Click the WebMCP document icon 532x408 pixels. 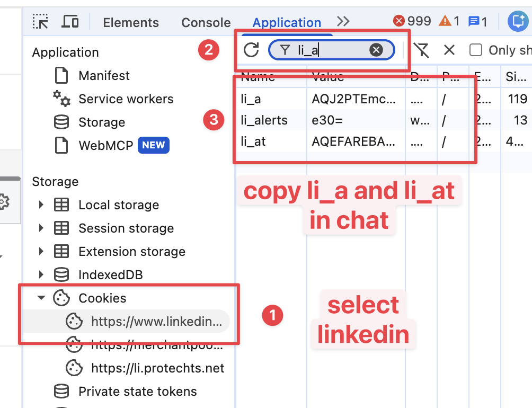pyautogui.click(x=61, y=145)
